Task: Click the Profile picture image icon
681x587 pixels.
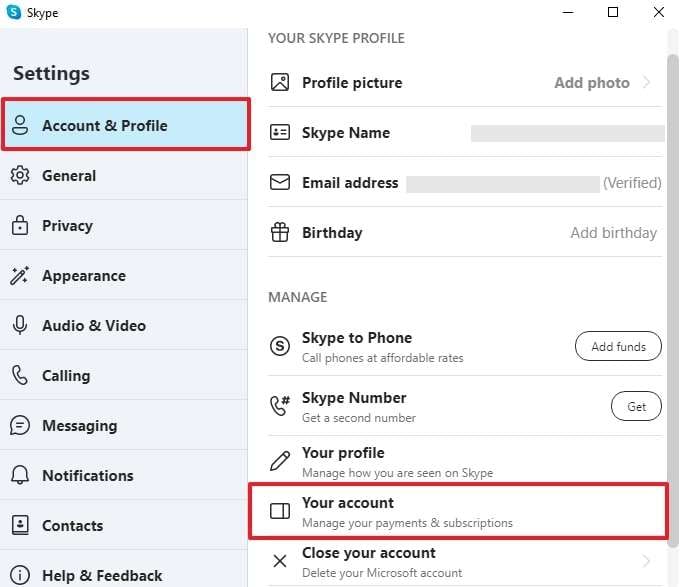Action: 281,83
